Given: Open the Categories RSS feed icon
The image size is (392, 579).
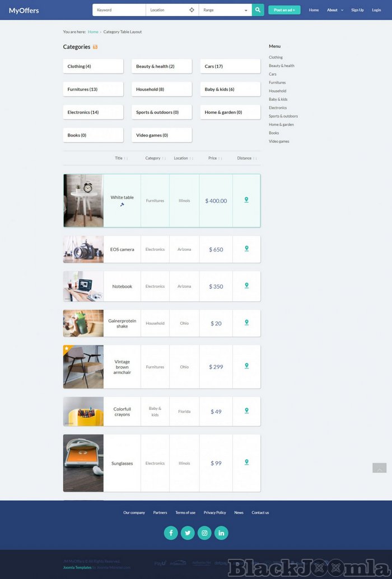Looking at the screenshot, I should (95, 47).
